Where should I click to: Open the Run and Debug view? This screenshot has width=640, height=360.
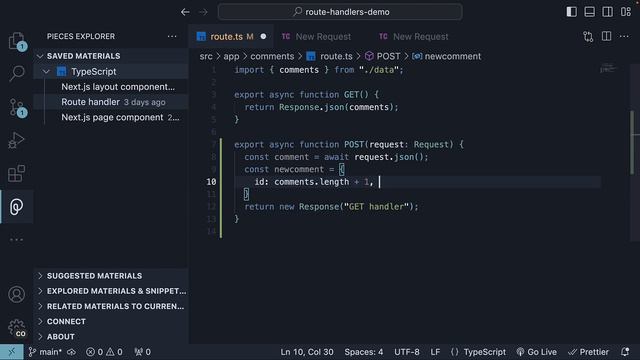(x=16, y=140)
